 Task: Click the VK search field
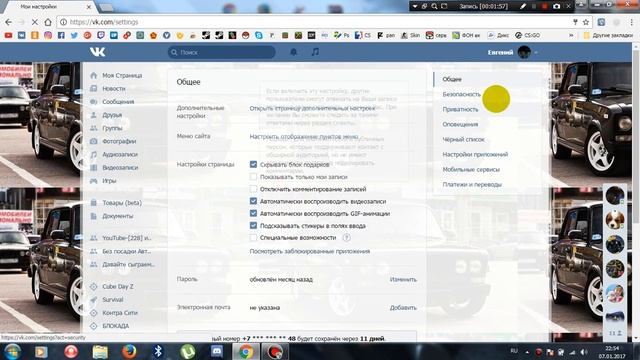coord(221,52)
